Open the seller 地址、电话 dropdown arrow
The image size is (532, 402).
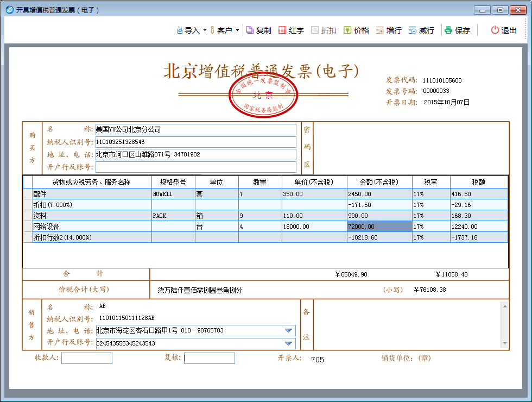pyautogui.click(x=288, y=330)
